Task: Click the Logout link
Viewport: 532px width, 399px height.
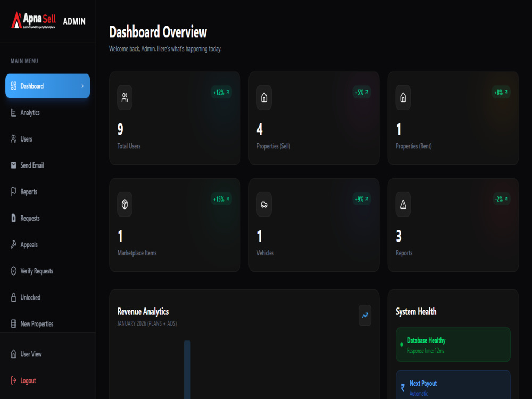Action: 48,380
